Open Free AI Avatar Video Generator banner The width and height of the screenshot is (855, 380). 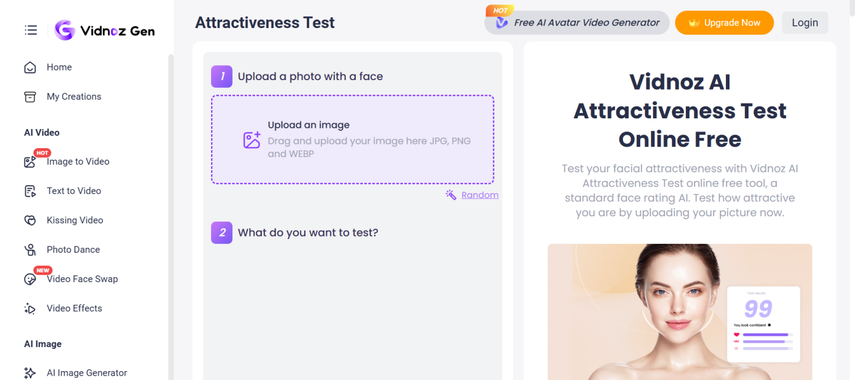coord(577,23)
